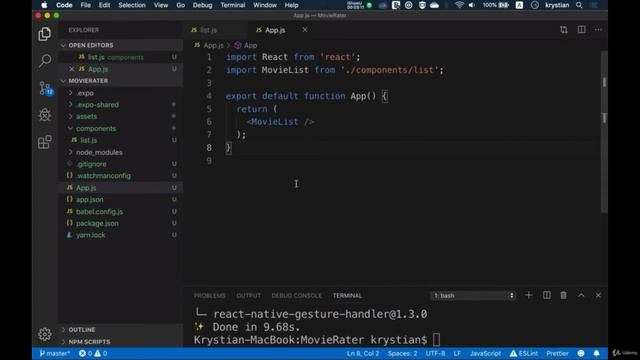Click the notifications bell in status bar
This screenshot has height=360, width=640.
[596, 353]
